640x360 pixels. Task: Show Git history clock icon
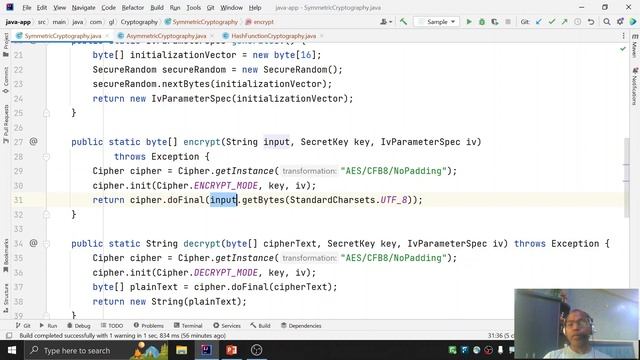pos(578,22)
